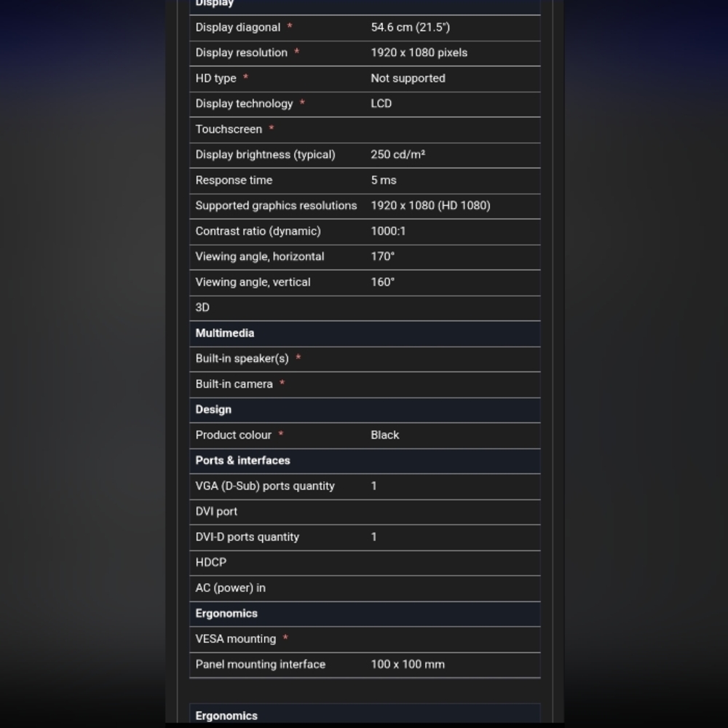Image resolution: width=728 pixels, height=728 pixels.
Task: Select the Multimedia section header
Action: click(365, 333)
